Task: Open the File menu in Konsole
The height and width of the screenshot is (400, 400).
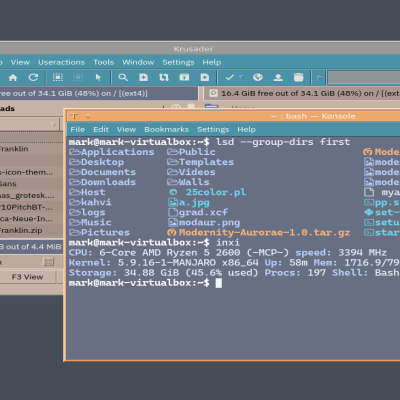Action: pyautogui.click(x=77, y=129)
